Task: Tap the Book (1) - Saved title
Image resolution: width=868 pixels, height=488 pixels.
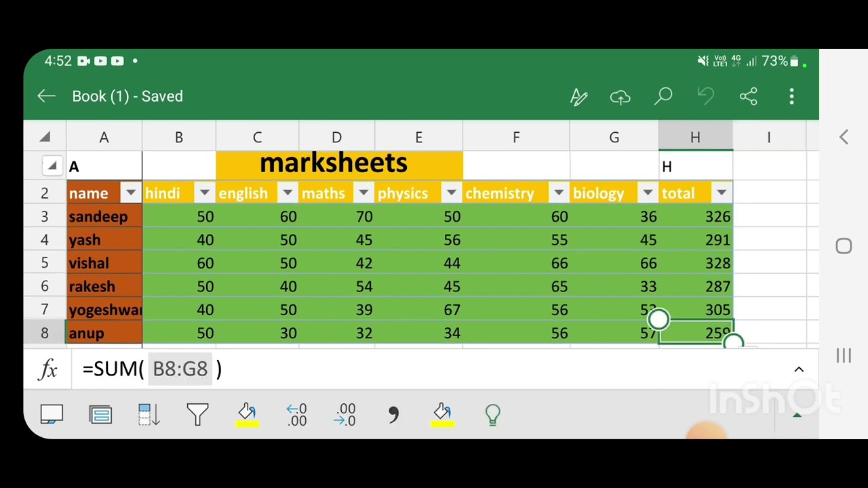Action: 127,96
